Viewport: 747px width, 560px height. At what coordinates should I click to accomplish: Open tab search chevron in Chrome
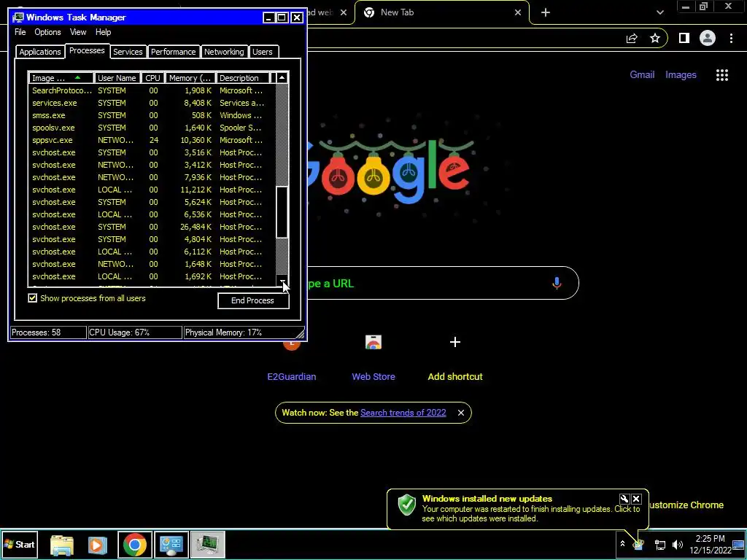(x=659, y=13)
